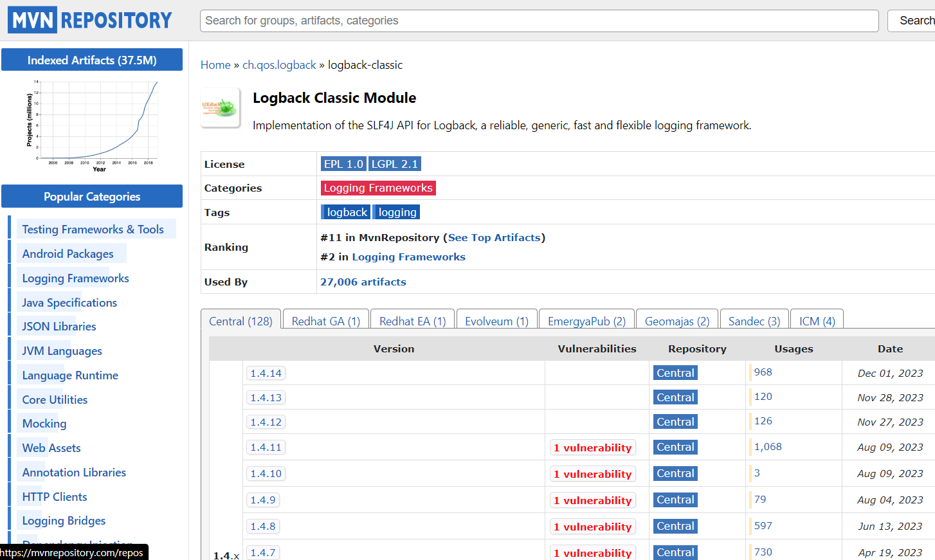
Task: Open Java Specifications category
Action: [x=69, y=303]
